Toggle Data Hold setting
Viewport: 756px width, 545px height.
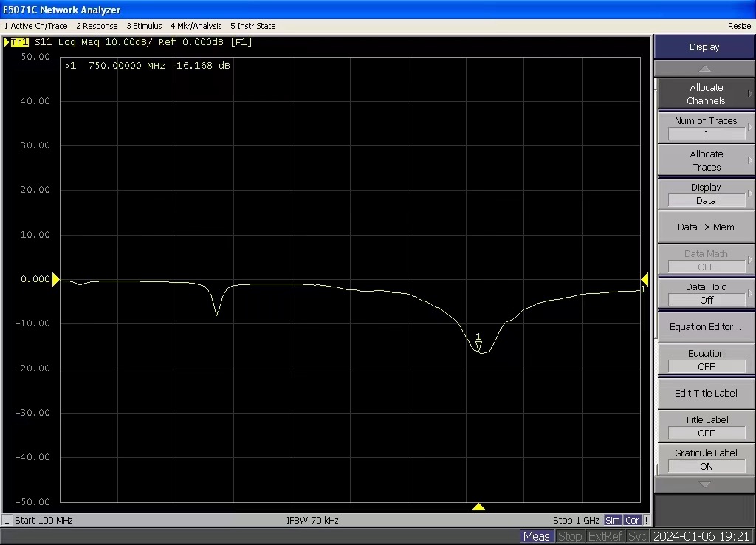(706, 293)
